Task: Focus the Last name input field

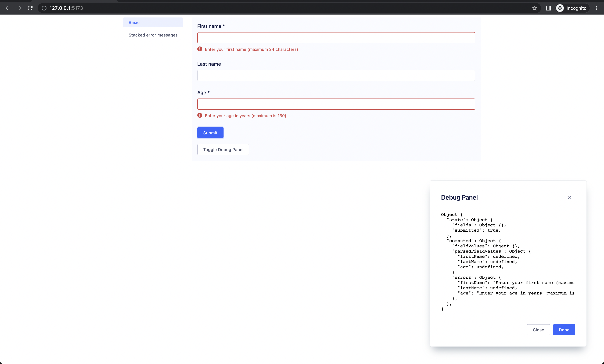Action: pos(336,75)
